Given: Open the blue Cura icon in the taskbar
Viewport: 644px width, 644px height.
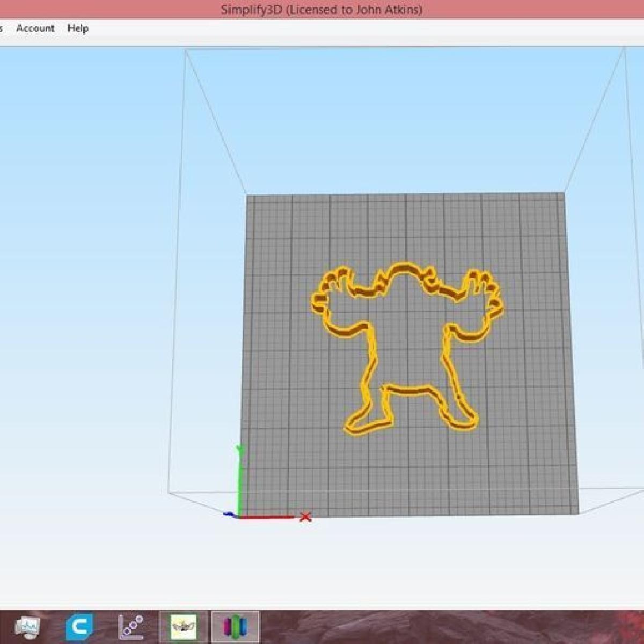Looking at the screenshot, I should pyautogui.click(x=79, y=626).
